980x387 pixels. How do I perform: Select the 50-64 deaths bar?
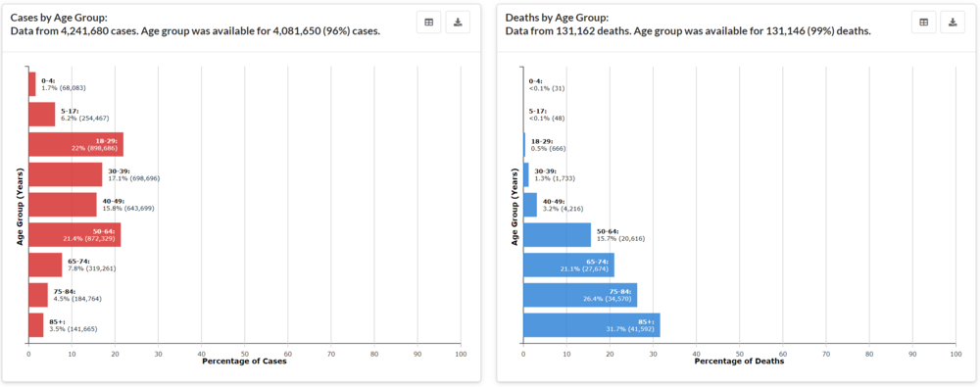pos(557,235)
